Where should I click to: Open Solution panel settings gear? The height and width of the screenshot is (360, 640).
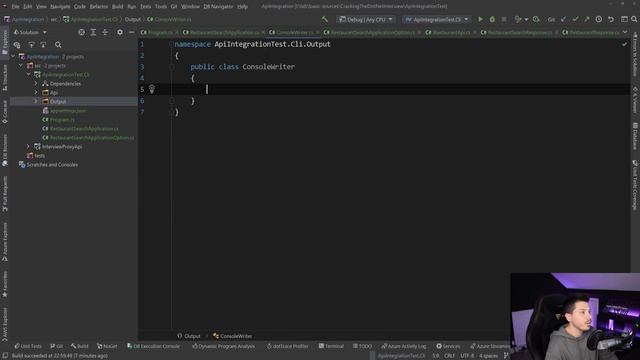120,32
